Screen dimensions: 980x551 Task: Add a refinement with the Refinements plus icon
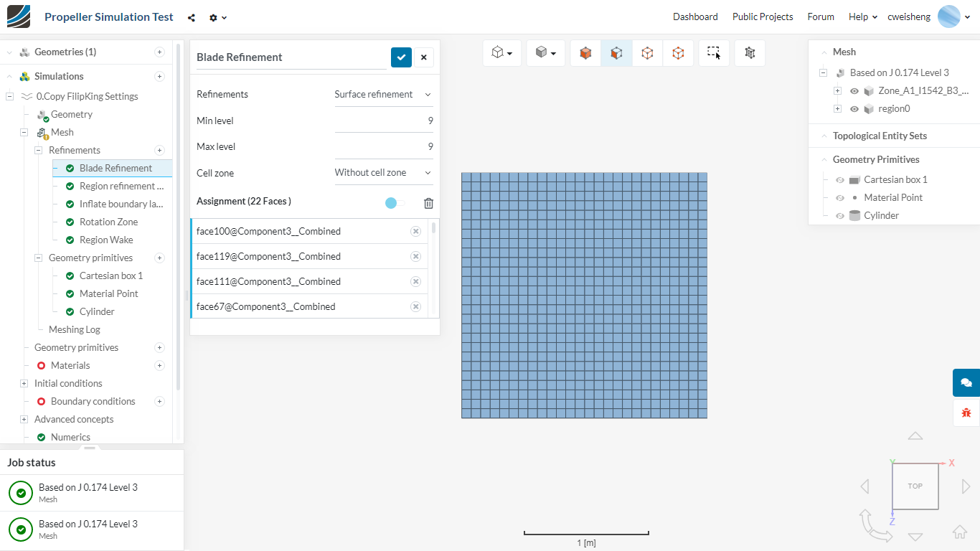pos(159,150)
